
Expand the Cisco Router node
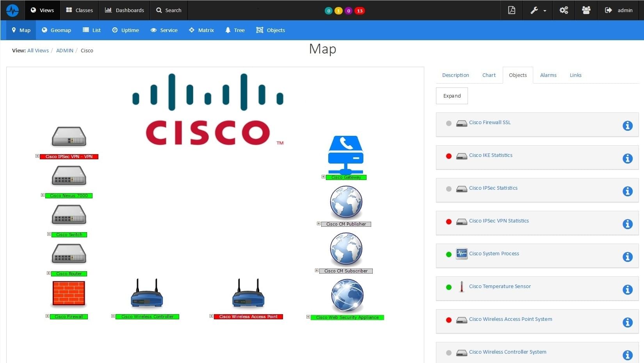pyautogui.click(x=48, y=273)
